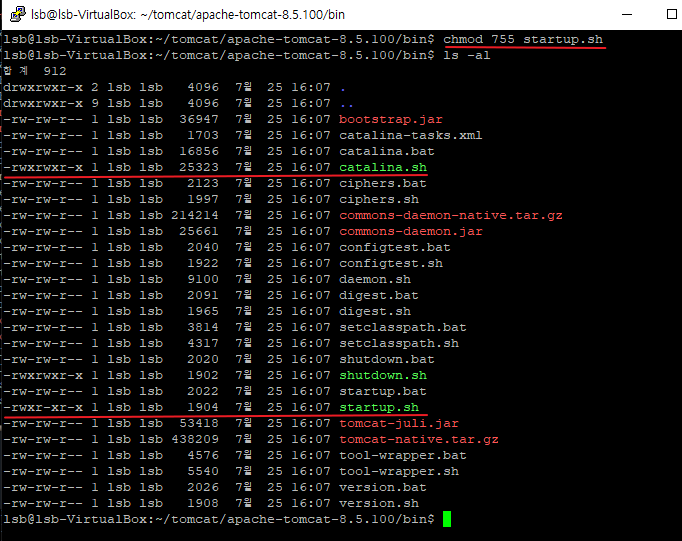The image size is (682, 541).
Task: Click the -rwxr-xr-x permissions of startup.sh
Action: 43,407
